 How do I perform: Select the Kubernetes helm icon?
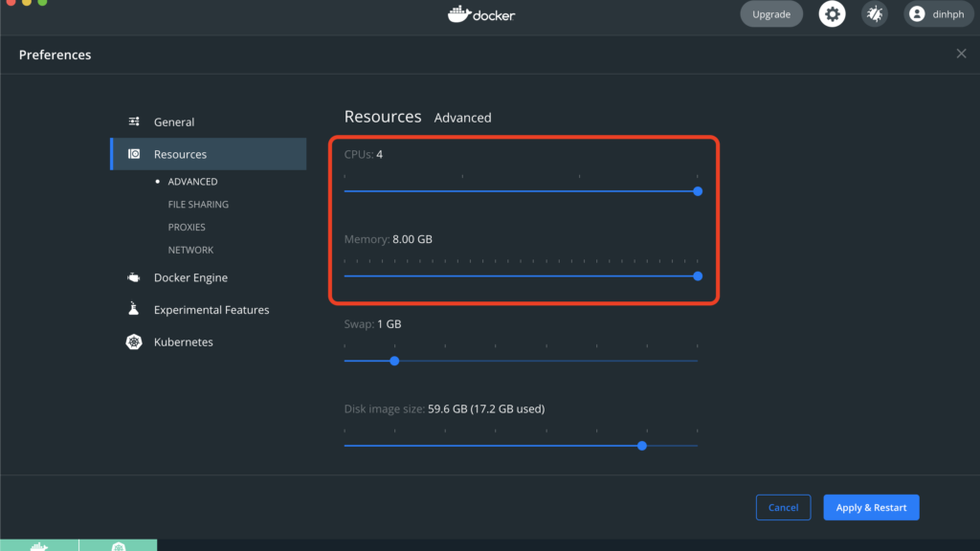[132, 342]
